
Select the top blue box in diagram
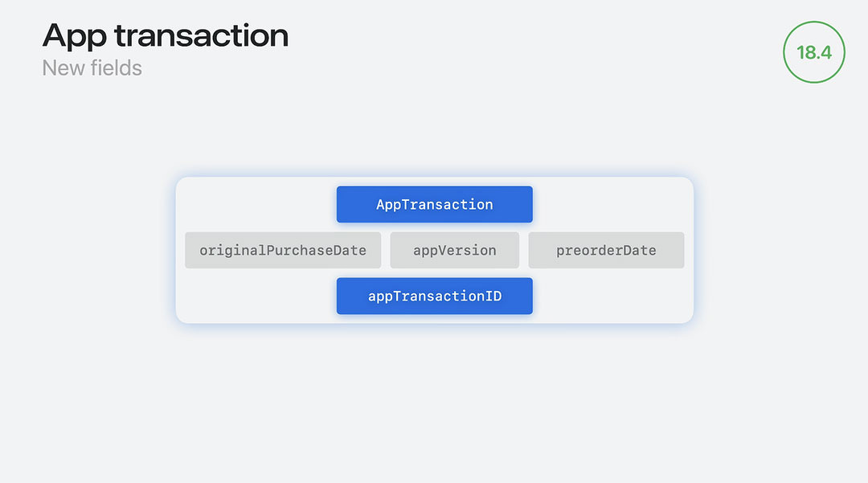(435, 204)
